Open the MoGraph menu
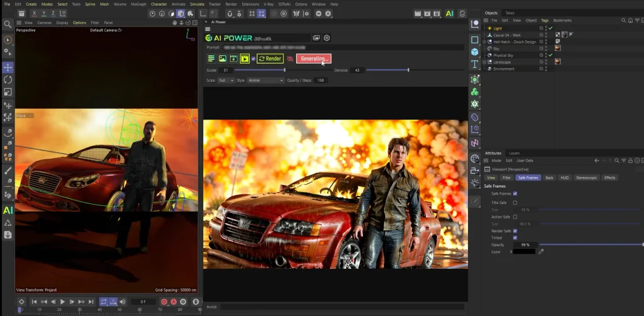The width and height of the screenshot is (644, 316). 138,4
